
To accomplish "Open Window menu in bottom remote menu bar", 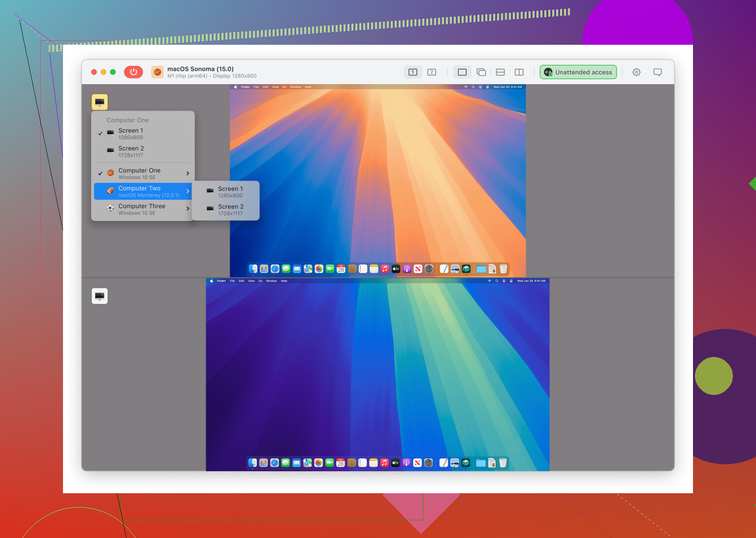I will [x=271, y=281].
